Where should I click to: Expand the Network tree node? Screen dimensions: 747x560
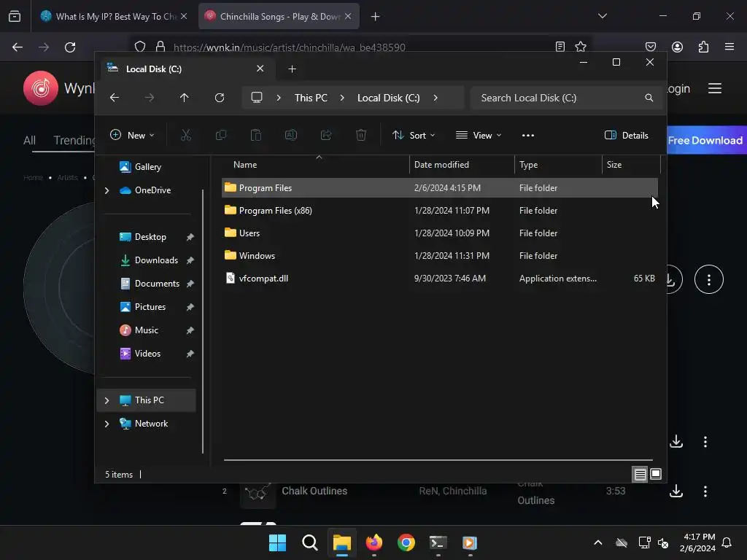(x=107, y=424)
